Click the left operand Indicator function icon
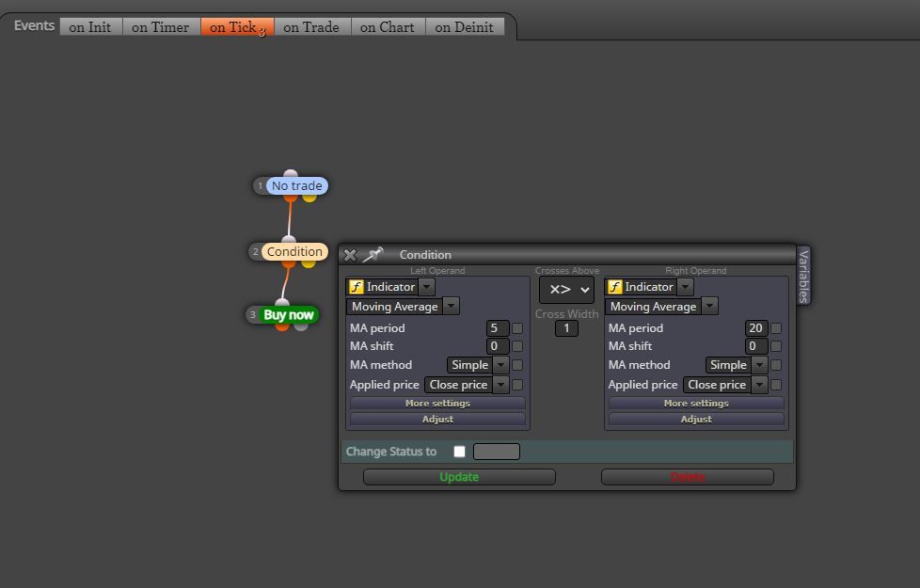This screenshot has width=920, height=588. 357,286
